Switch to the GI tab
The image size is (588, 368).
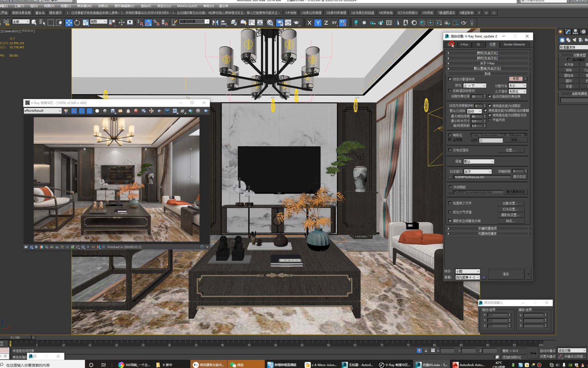pyautogui.click(x=478, y=44)
